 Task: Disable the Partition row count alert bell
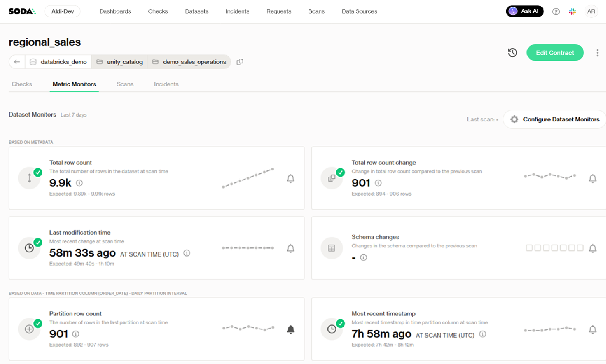pos(291,329)
